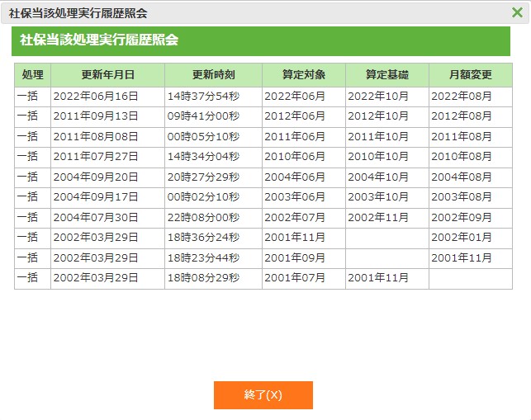
Task: Click 月額変更 value 2003年08月
Action: [462, 197]
